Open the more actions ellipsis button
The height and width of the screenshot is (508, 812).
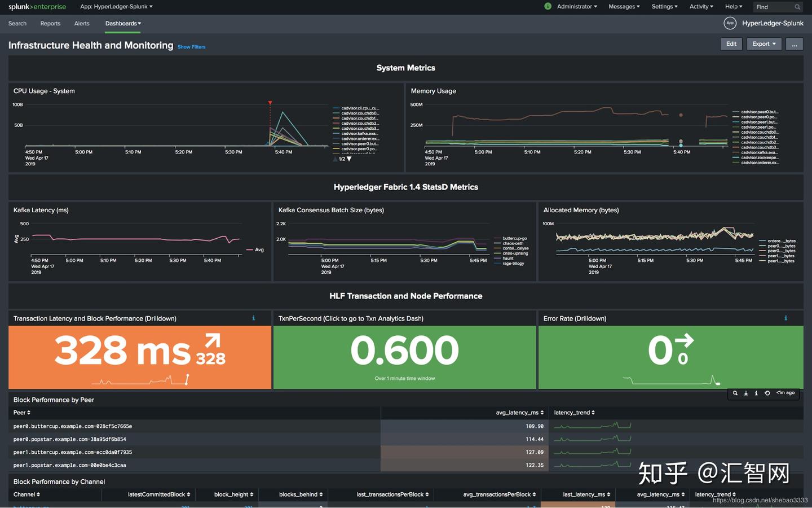coord(795,44)
